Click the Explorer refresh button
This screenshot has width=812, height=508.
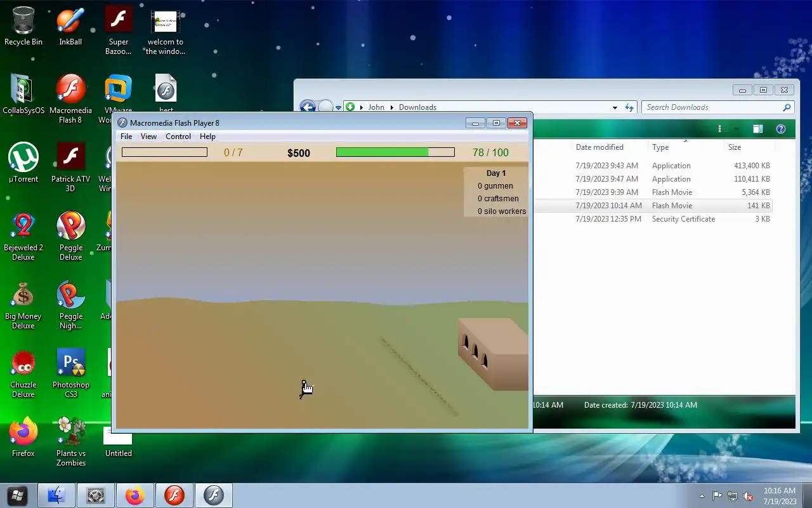[629, 107]
